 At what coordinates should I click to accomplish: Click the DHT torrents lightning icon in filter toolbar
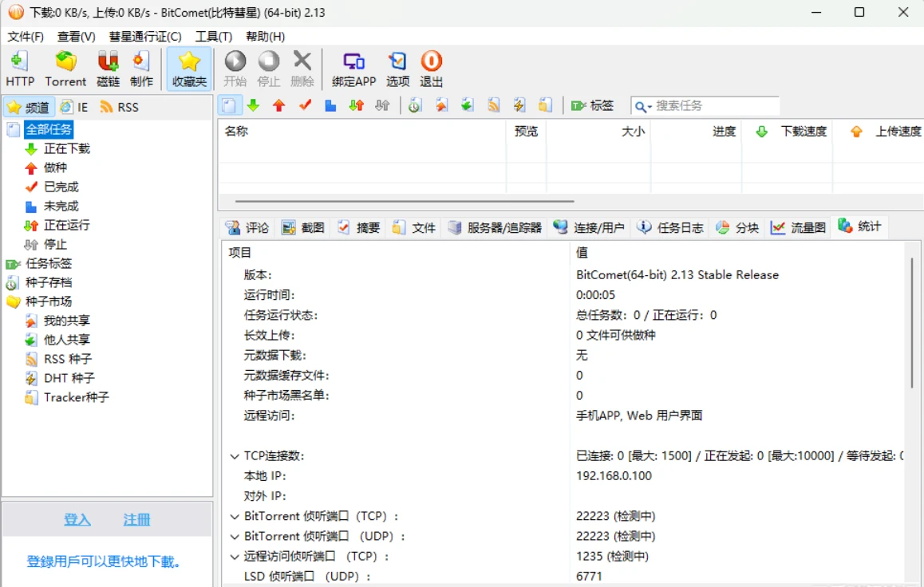tap(519, 105)
